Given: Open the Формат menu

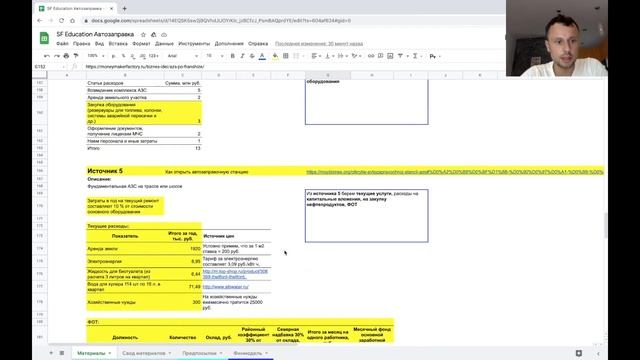Looking at the screenshot, I should 141,44.
